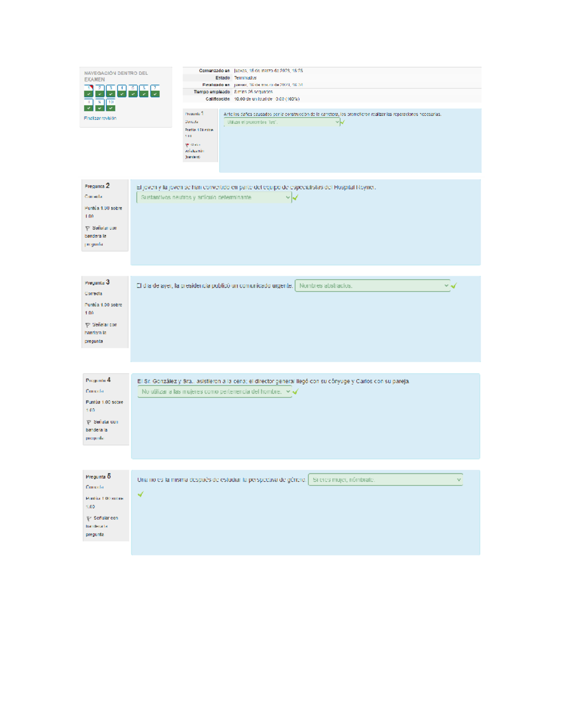Click the 'NAVEGACIÓN DENTRO DEL EXAMEN' heading
The height and width of the screenshot is (728, 563).
[x=116, y=76]
